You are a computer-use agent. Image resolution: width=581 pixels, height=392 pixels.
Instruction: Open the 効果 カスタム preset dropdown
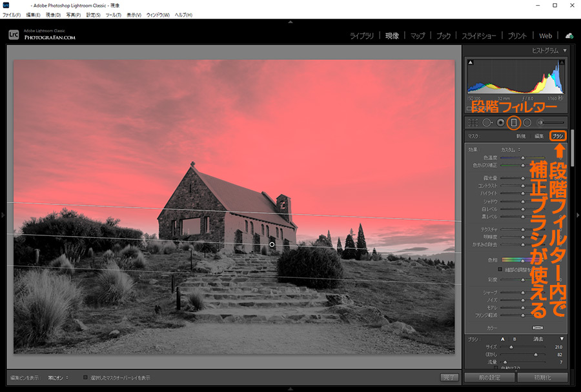[x=511, y=150]
